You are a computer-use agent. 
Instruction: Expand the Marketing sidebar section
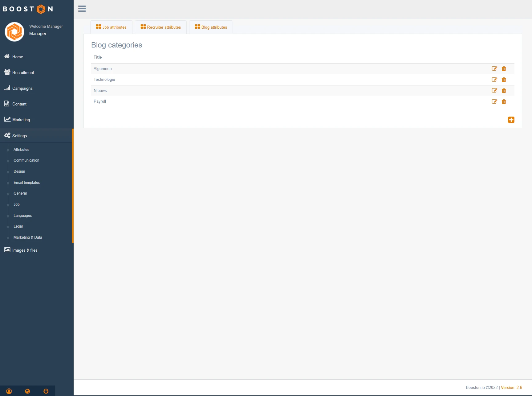21,120
